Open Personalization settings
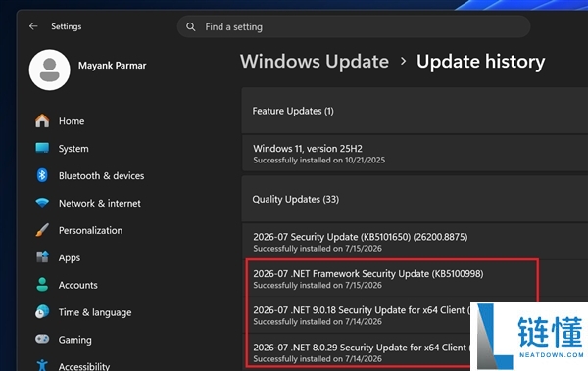This screenshot has height=371, width=588. point(90,230)
